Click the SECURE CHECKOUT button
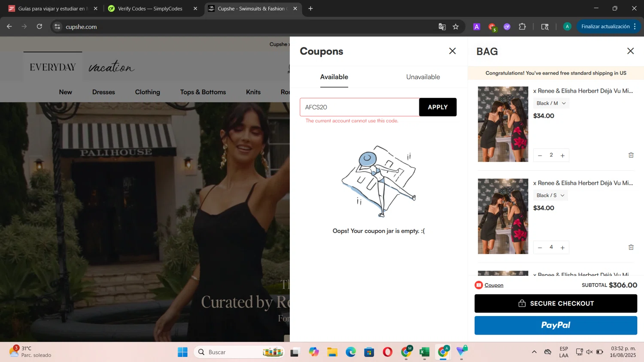 556,304
